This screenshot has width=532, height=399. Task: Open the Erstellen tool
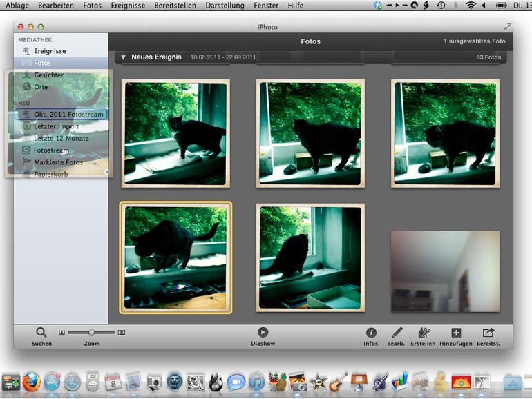click(423, 333)
